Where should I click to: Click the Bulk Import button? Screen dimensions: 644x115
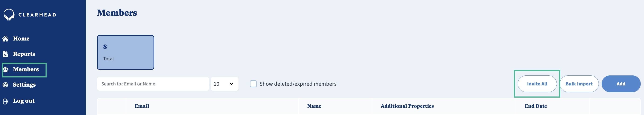579,84
